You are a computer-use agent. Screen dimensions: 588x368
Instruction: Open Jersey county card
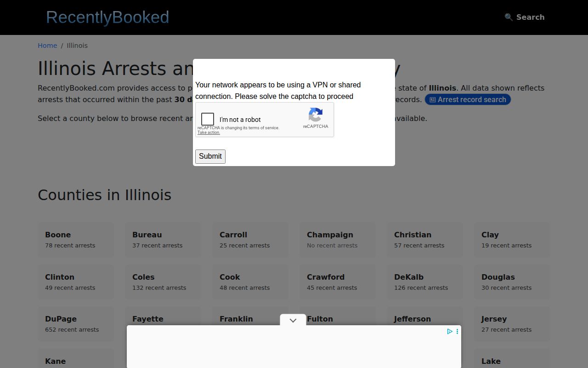[x=512, y=324]
